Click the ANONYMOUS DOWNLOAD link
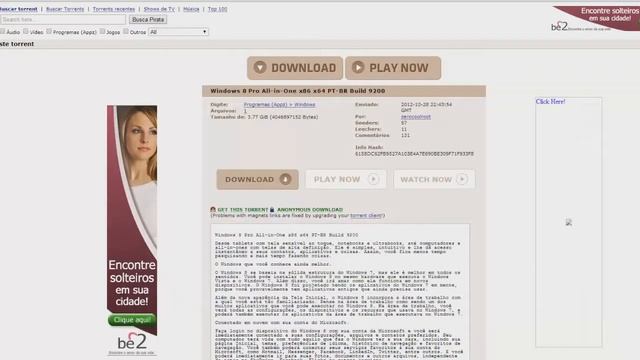This screenshot has height=360, width=640. pos(310,210)
